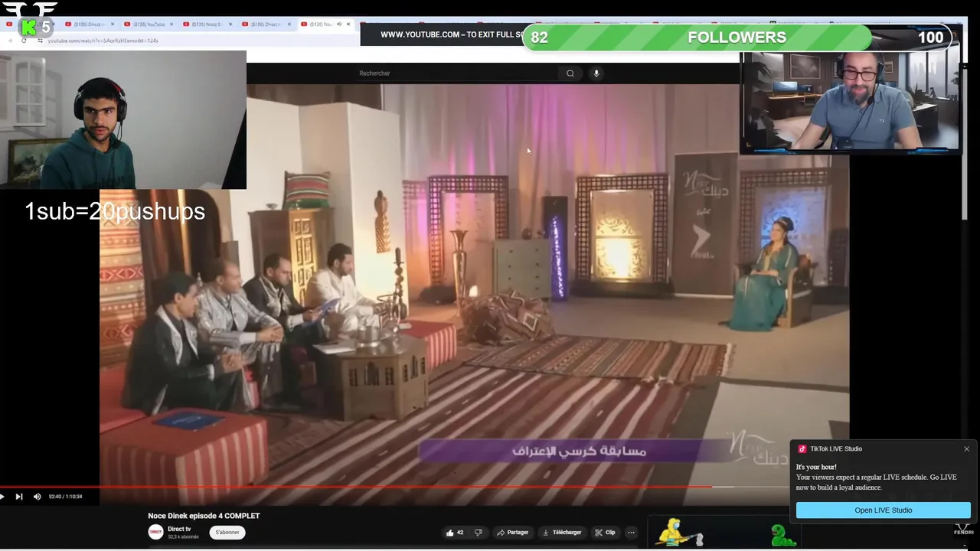Screen dimensions: 980x551
Task: Click the Partager share button
Action: coord(512,533)
